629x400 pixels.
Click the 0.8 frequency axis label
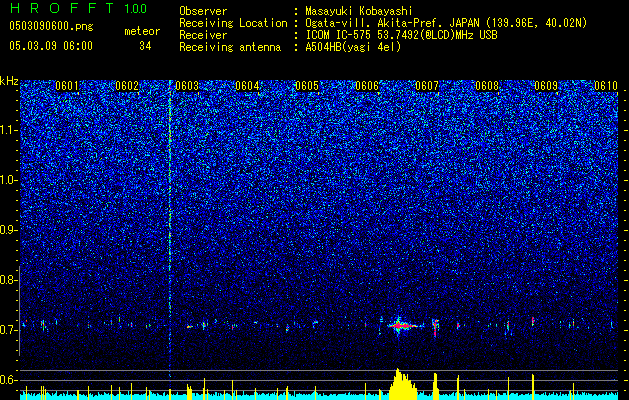point(8,280)
